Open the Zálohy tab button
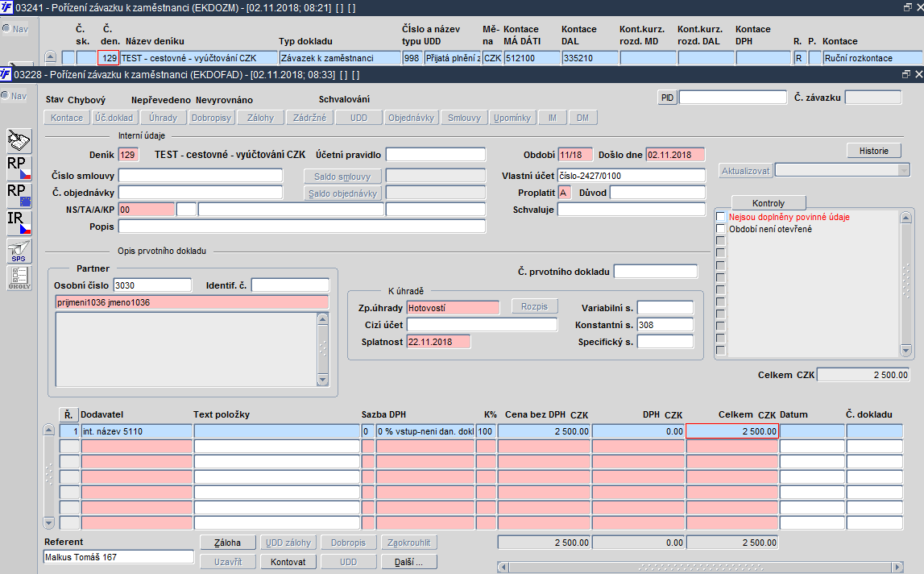The width and height of the screenshot is (924, 574). pos(260,118)
